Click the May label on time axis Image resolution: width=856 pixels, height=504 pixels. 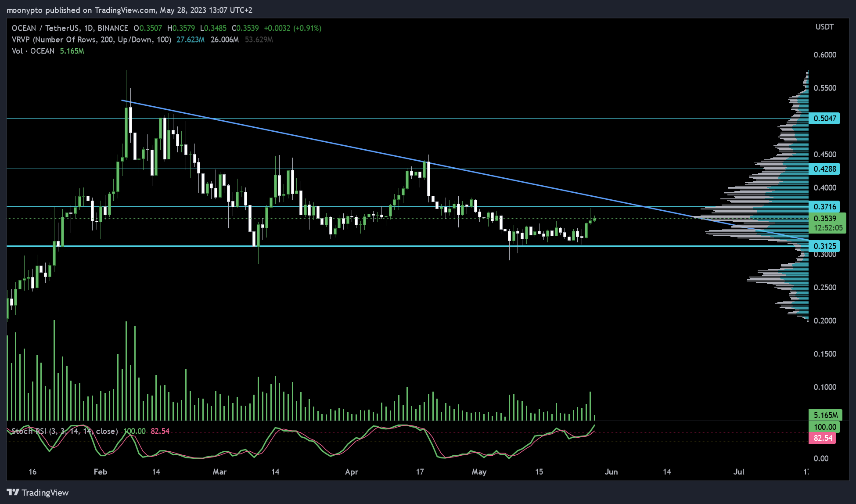479,472
